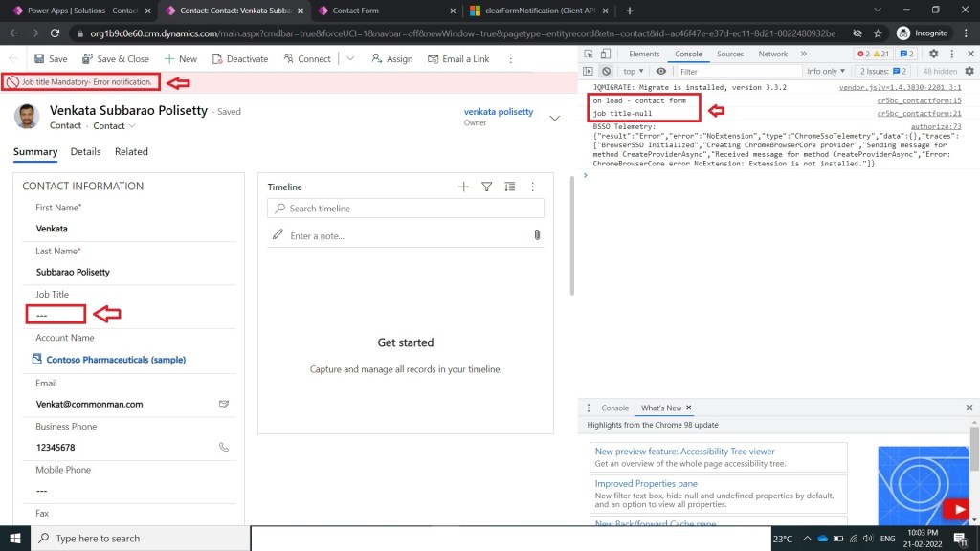Expand the header chevron next to Owner
This screenshot has width=980, height=551.
click(x=555, y=118)
